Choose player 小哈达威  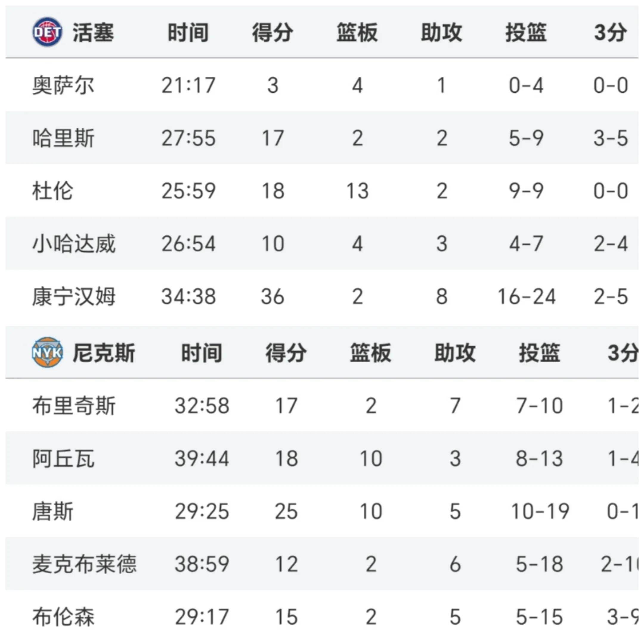pos(74,244)
